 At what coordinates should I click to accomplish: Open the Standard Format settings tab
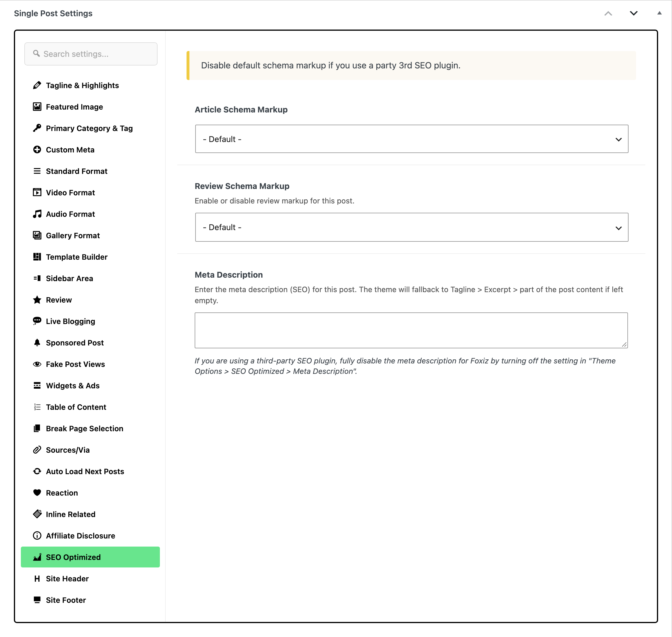click(x=90, y=171)
